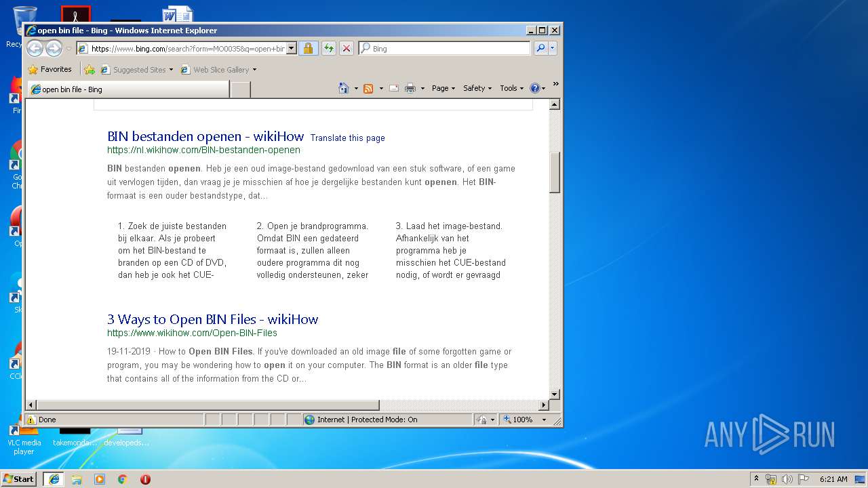Open the Tools menu
868x488 pixels.
[511, 88]
